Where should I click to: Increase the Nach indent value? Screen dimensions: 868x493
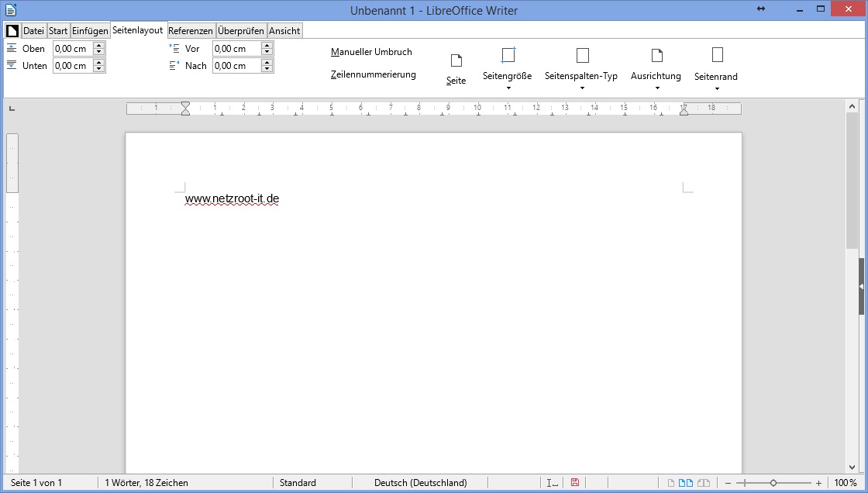click(x=267, y=62)
